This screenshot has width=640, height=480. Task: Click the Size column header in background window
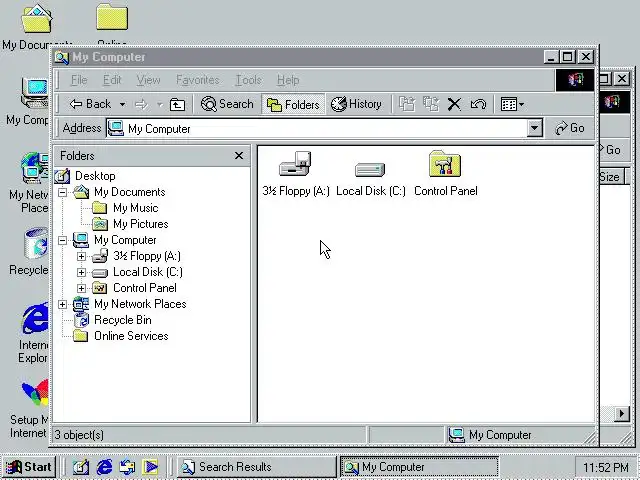click(x=610, y=177)
